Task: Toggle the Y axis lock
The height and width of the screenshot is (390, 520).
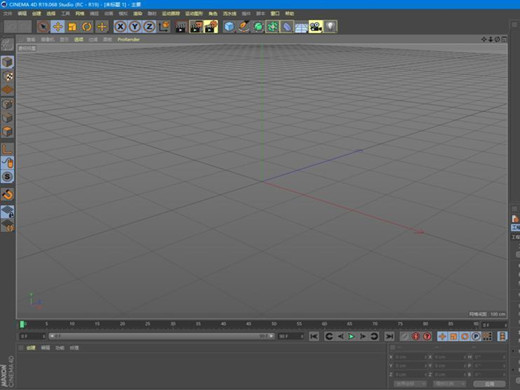Action: tap(135, 27)
